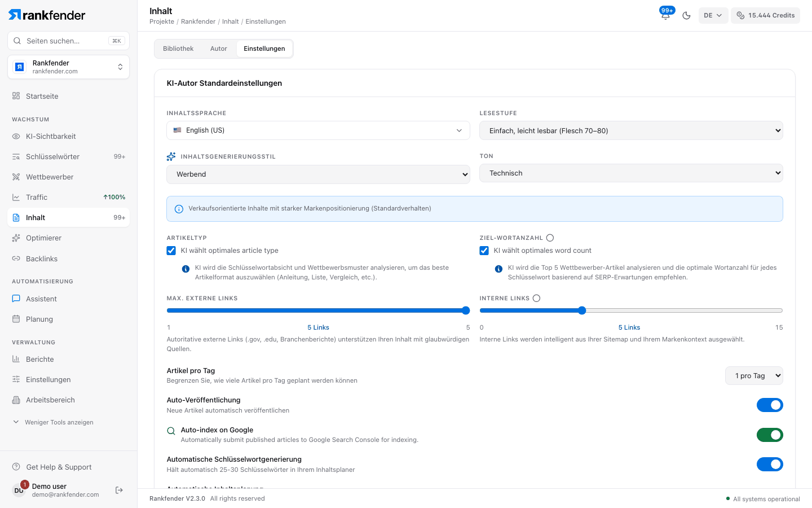812x508 pixels.
Task: Collapse tools with Weniger Tools anzeigen
Action: (x=53, y=422)
